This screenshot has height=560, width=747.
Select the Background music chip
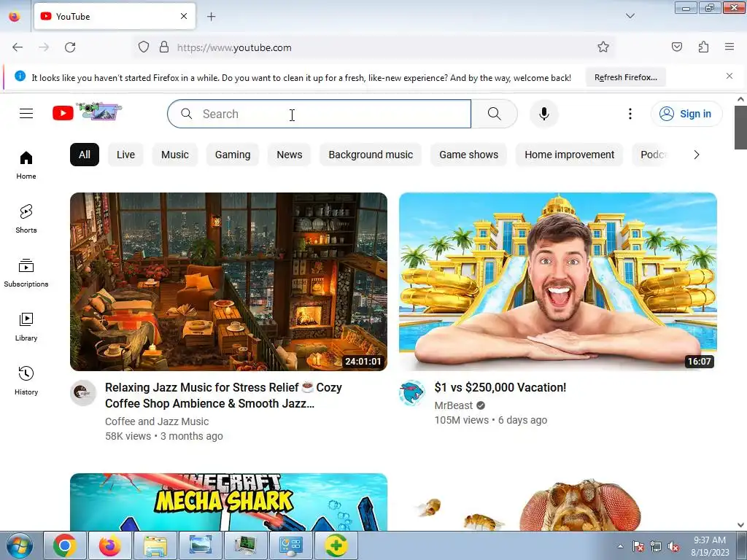tap(371, 155)
